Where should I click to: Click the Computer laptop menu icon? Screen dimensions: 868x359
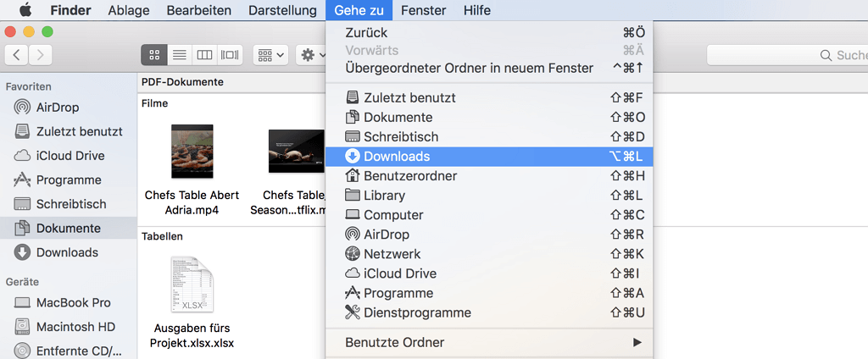point(352,214)
